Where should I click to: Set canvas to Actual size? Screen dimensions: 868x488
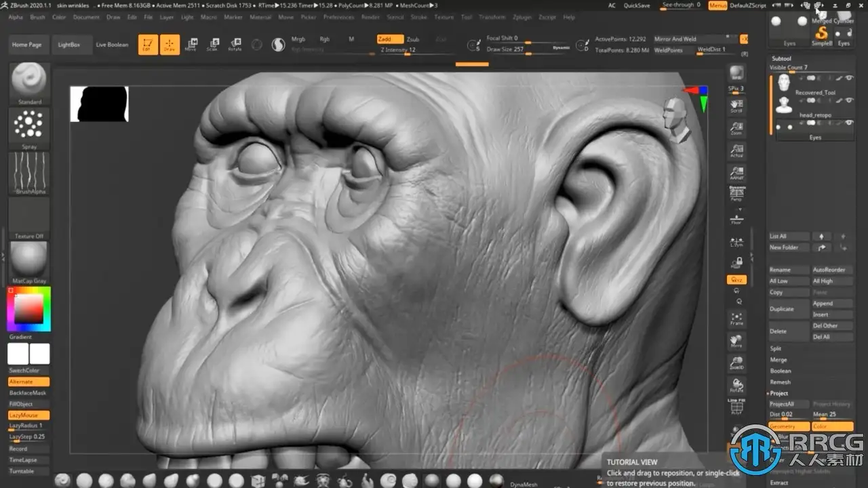pyautogui.click(x=736, y=151)
